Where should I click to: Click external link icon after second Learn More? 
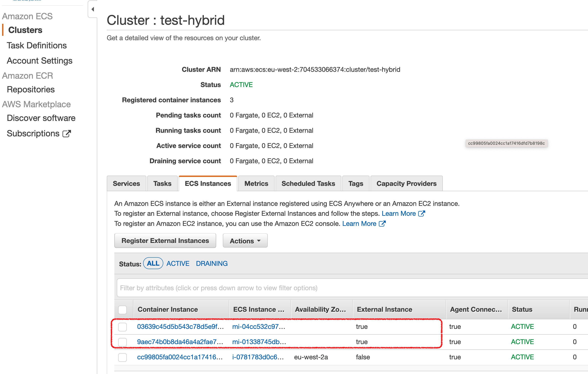tap(382, 224)
